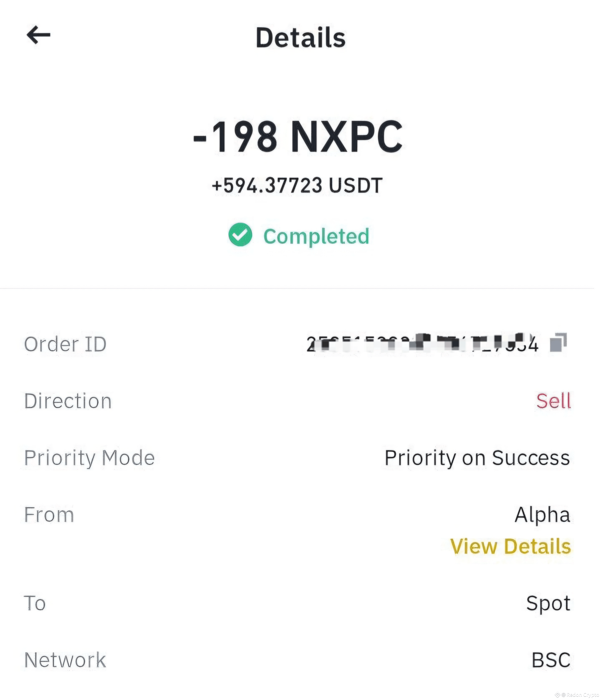Screen dimensions: 601x700
Task: Click the Direction row label
Action: 68,401
